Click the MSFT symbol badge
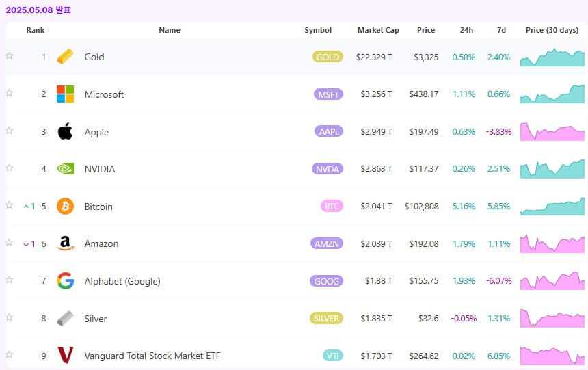Viewport: 588px width, 370px height. click(x=328, y=94)
